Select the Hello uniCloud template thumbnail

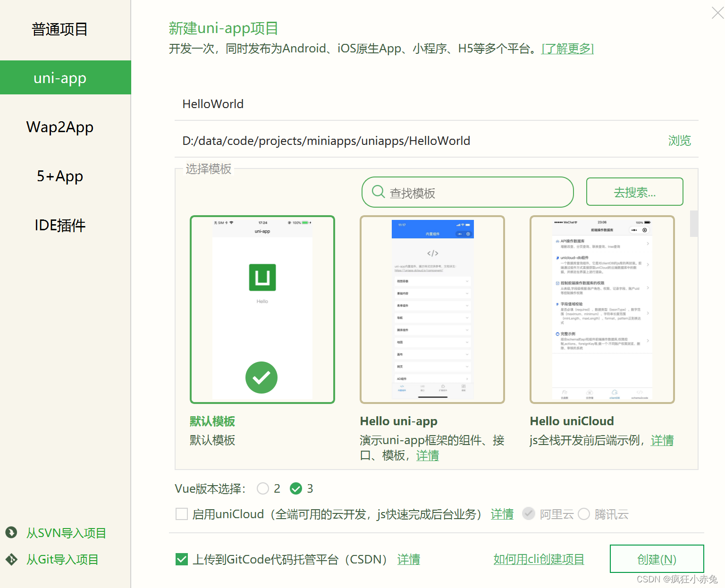coord(602,310)
